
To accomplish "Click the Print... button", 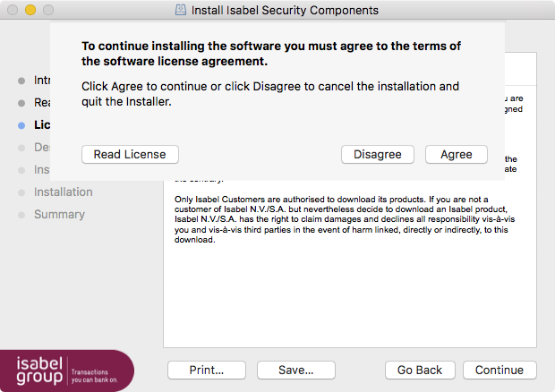I will point(207,370).
